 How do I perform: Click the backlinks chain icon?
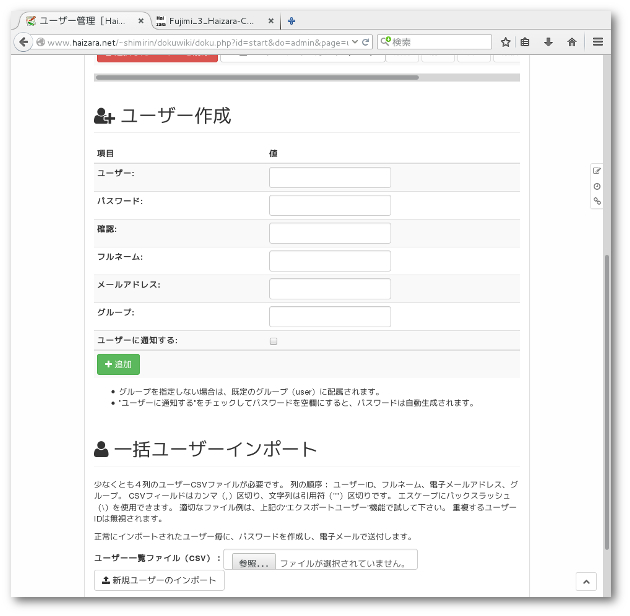tap(597, 201)
